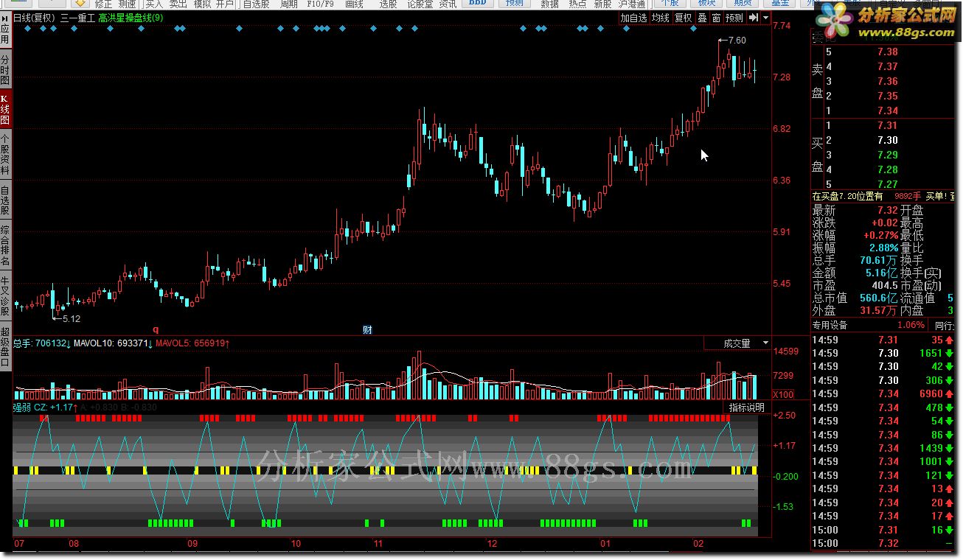Screen dimensions: 963x560
Task: Click the 总手: 706132 volume label
Action: point(41,343)
